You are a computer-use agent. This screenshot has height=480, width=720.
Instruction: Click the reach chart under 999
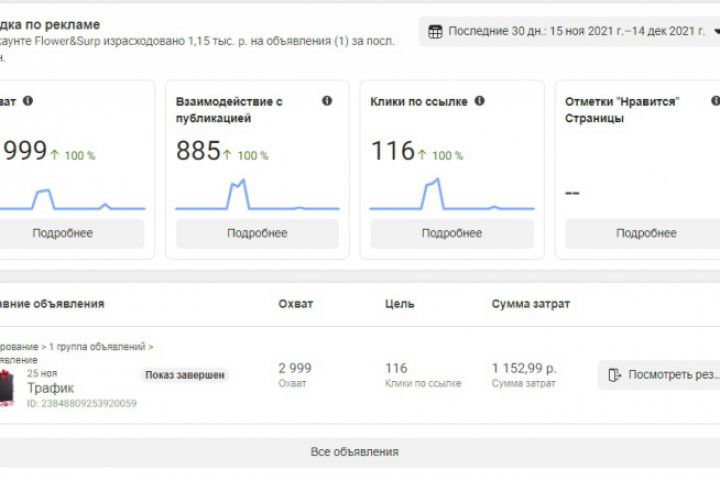(x=72, y=199)
